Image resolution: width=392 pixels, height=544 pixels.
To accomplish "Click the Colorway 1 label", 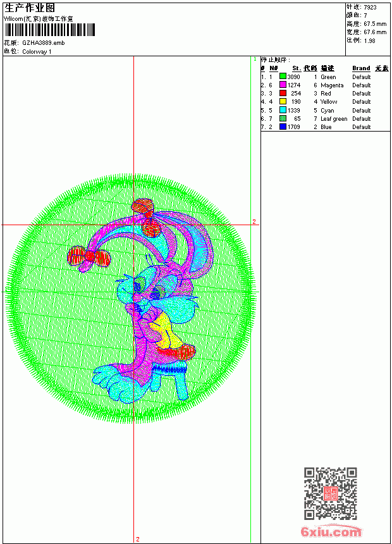I will point(37,52).
